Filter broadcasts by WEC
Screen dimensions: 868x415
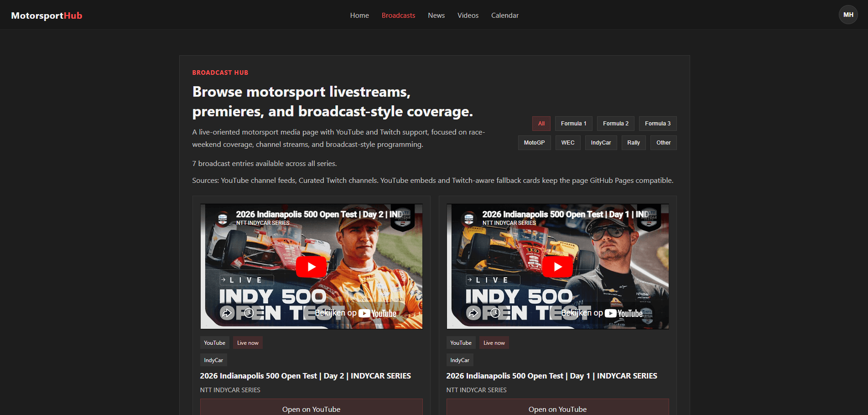(x=568, y=143)
